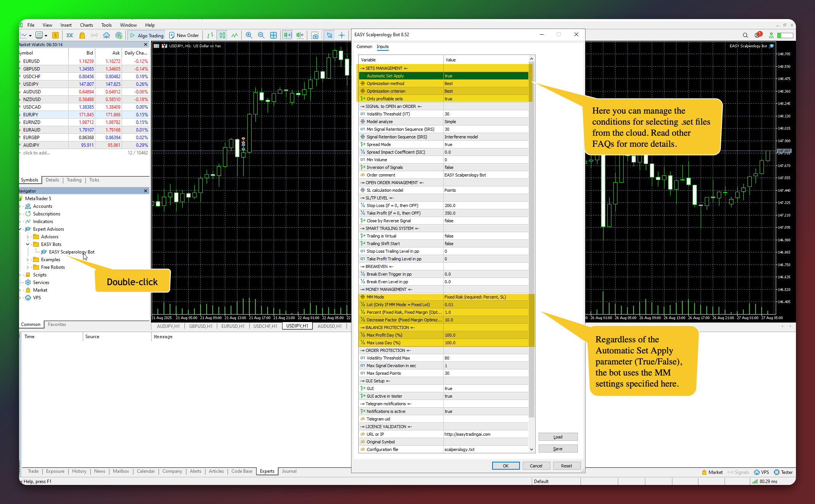The width and height of the screenshot is (815, 504).
Task: Select the crosshair cursor tool
Action: coord(342,35)
